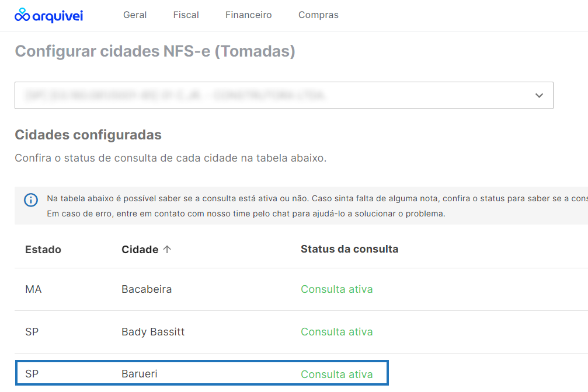Open Consulta ativa status for Bady Bassitt
Viewport: 588px width, 392px height.
pyautogui.click(x=337, y=331)
